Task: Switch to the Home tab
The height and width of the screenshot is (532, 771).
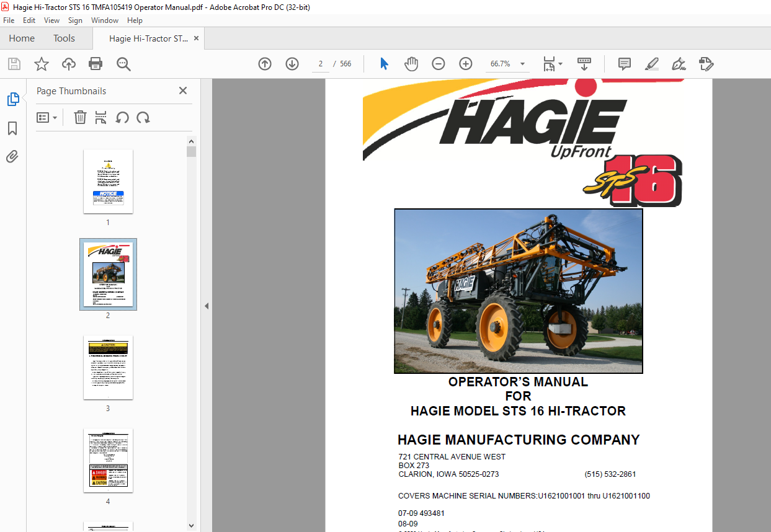Action: (22, 38)
